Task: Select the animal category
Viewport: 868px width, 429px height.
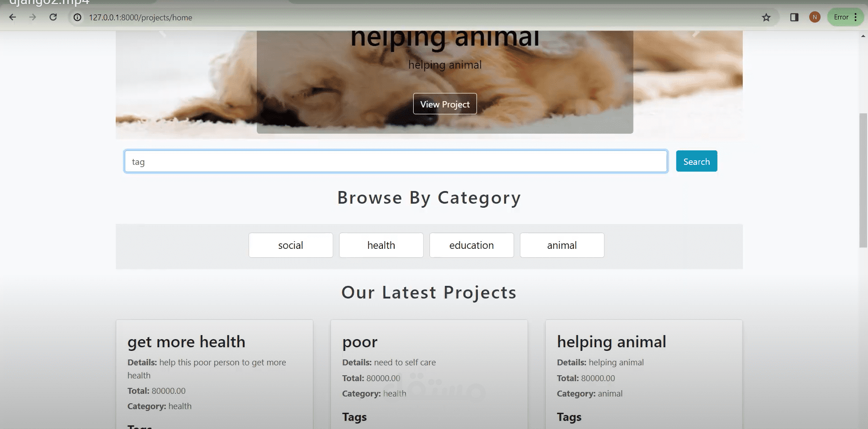Action: point(562,245)
